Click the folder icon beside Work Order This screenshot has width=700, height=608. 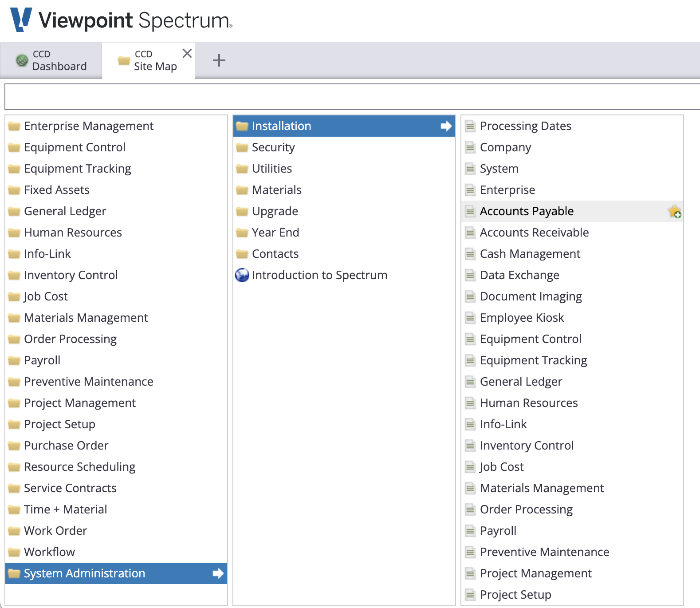14,531
